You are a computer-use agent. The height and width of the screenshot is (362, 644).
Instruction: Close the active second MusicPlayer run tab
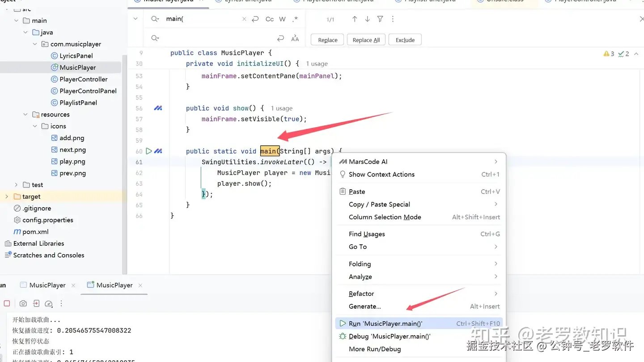(140, 285)
